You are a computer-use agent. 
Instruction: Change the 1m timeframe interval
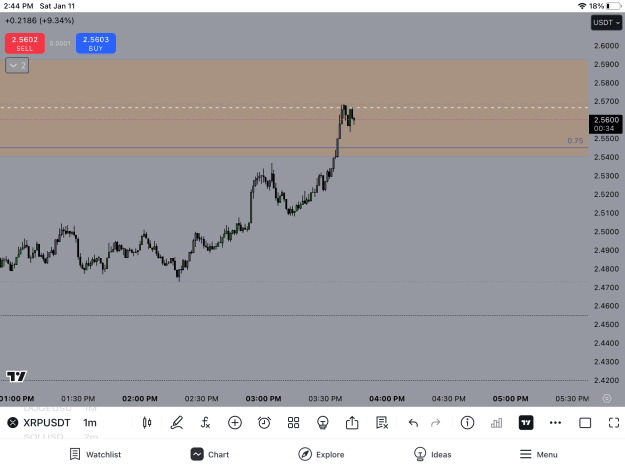[x=90, y=422]
